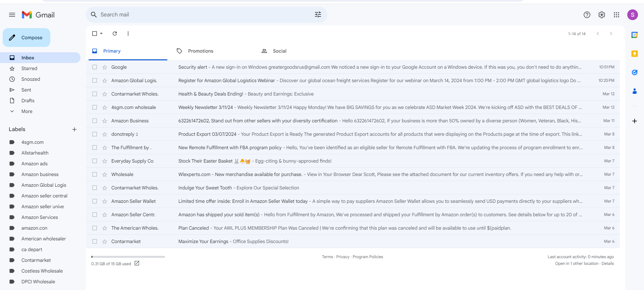
Task: Star the Everyday Supply Co email
Action: pos(105,161)
